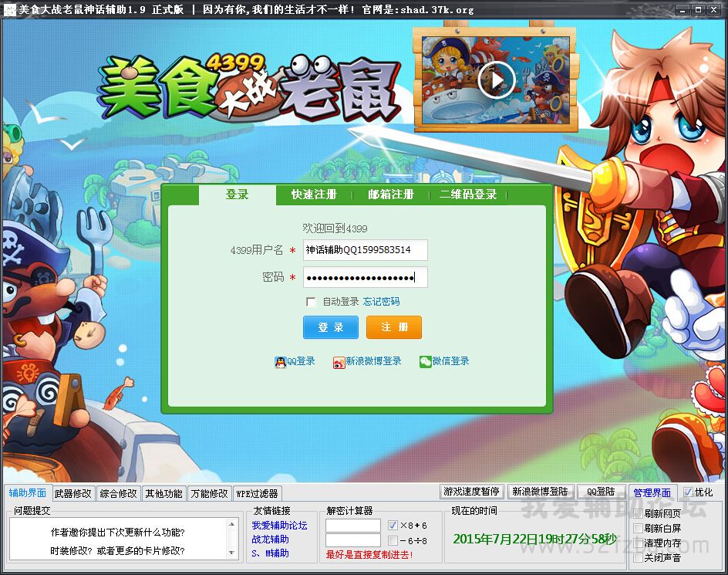Enable the 刷新白屏 checkbox

(639, 529)
